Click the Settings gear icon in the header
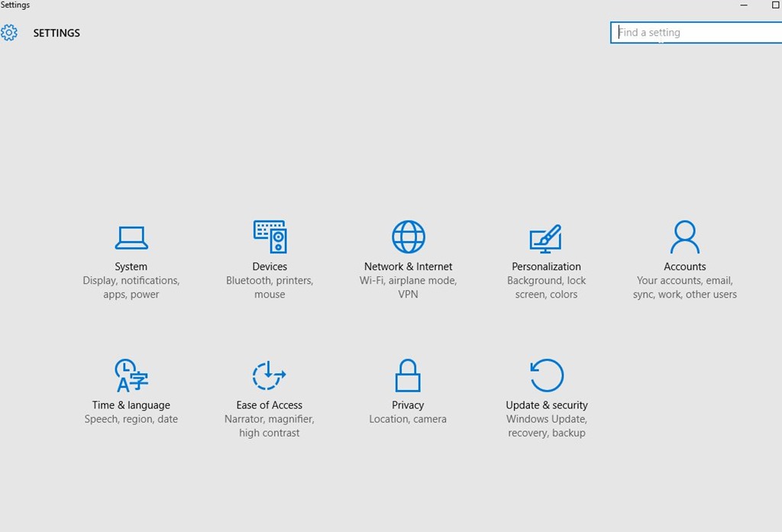This screenshot has height=532, width=782. (9, 33)
